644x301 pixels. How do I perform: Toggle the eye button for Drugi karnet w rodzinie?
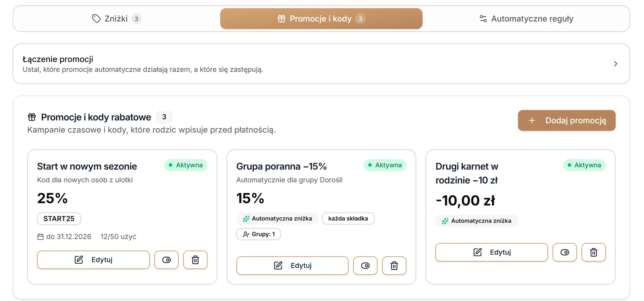pos(565,252)
